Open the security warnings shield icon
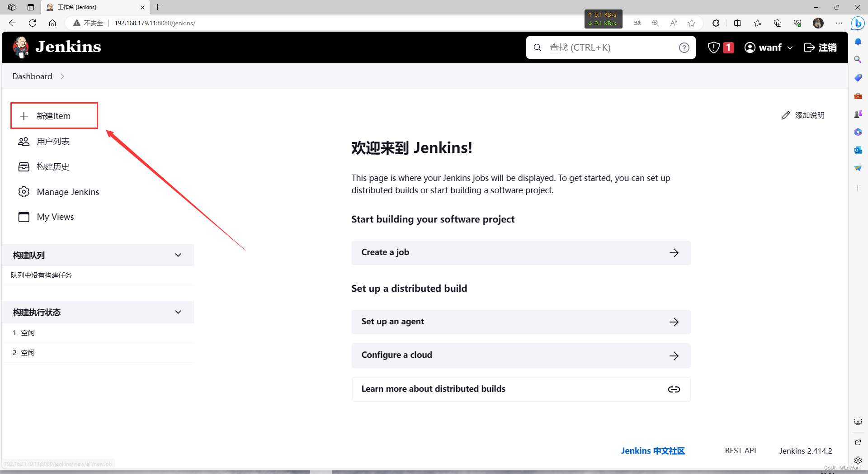 [713, 47]
